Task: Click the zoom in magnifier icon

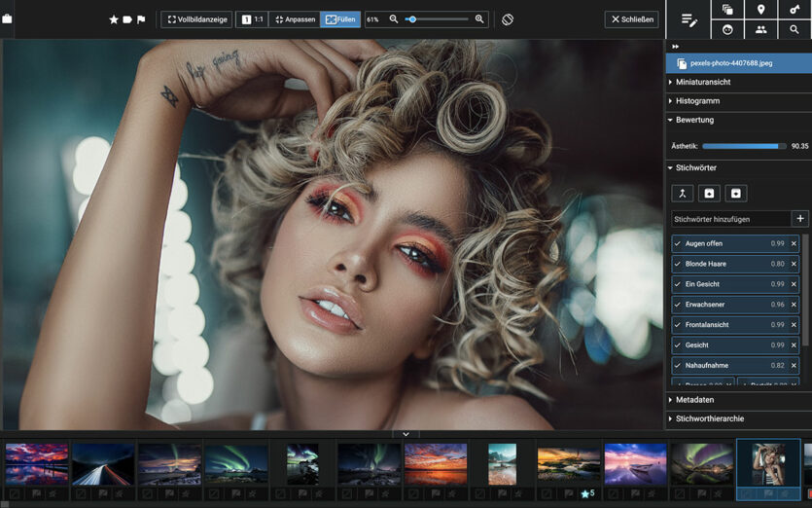Action: point(479,19)
